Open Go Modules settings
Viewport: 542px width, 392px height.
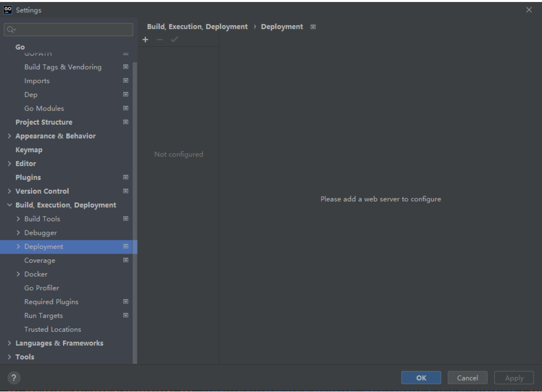coord(44,108)
